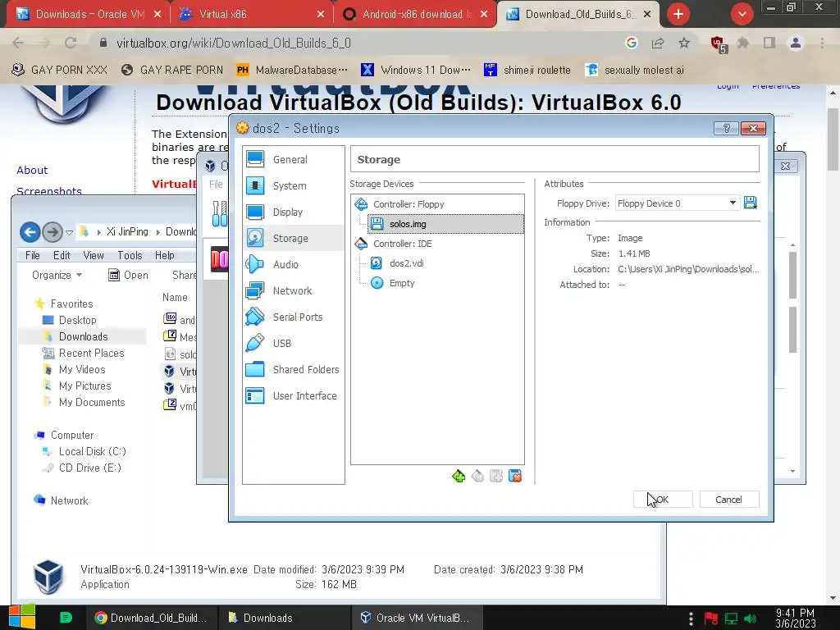Open Explorer View menu

pos(94,255)
